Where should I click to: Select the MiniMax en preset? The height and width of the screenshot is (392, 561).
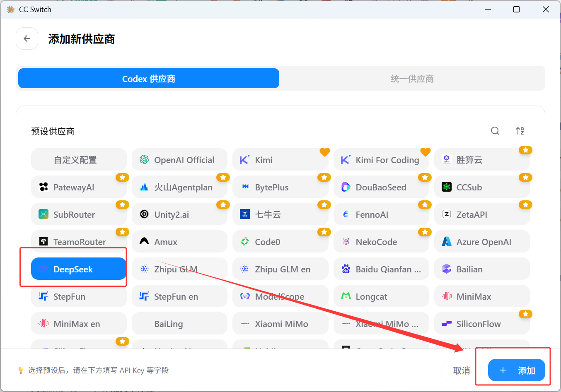pyautogui.click(x=79, y=324)
